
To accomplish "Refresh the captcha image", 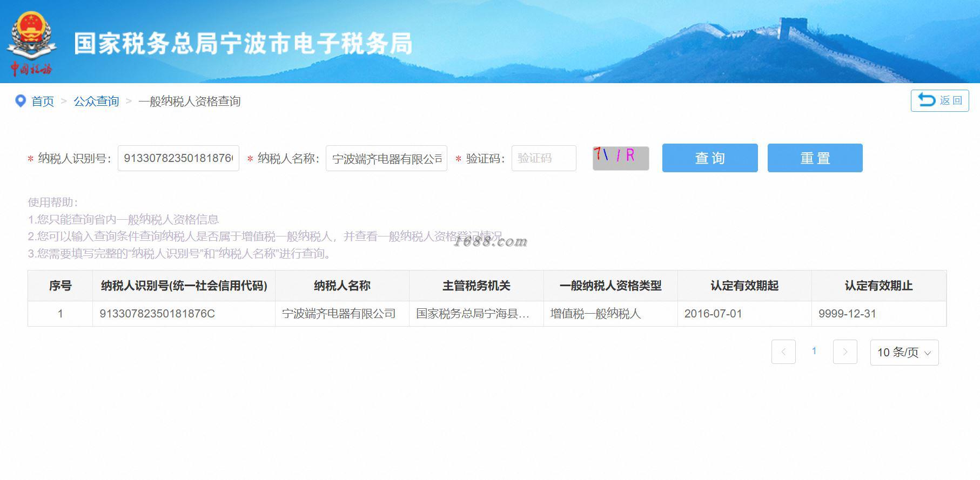I will point(621,158).
